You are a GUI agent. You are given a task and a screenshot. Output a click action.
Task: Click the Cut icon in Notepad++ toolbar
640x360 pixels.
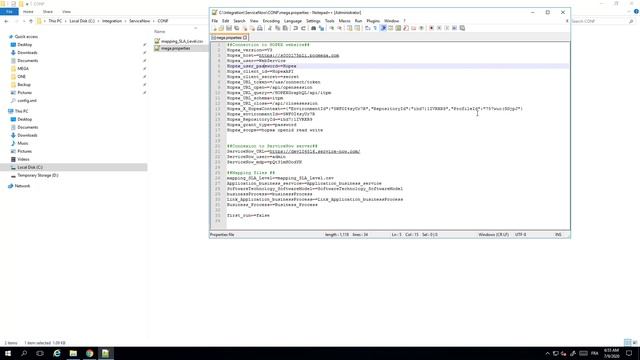(270, 28)
